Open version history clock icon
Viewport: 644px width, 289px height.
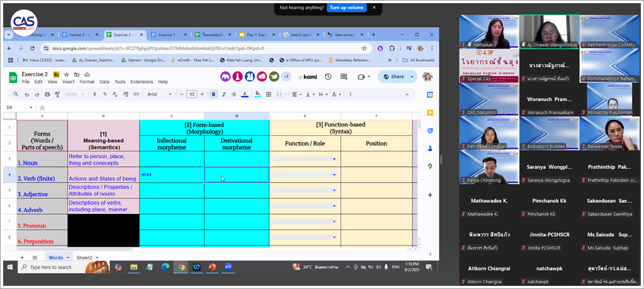[328, 76]
